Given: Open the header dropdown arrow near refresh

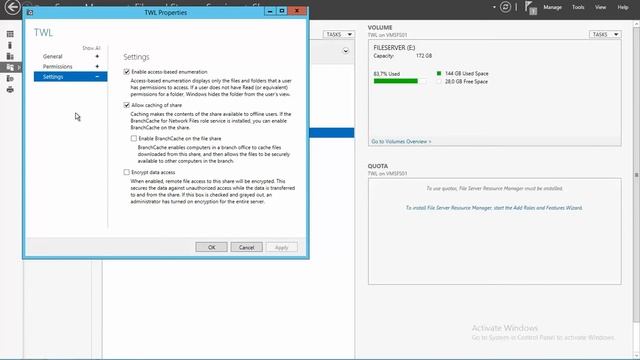Looking at the screenshot, I should click(x=494, y=7).
